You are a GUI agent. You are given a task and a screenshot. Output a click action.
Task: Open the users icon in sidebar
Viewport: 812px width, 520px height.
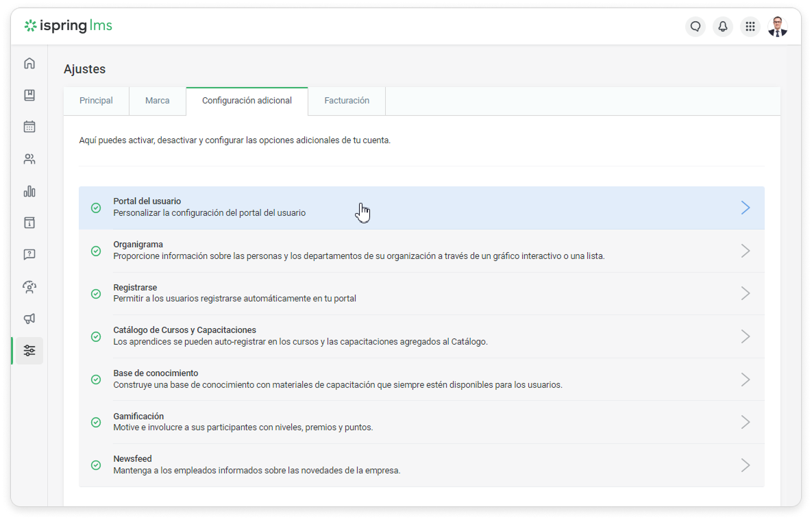click(29, 159)
